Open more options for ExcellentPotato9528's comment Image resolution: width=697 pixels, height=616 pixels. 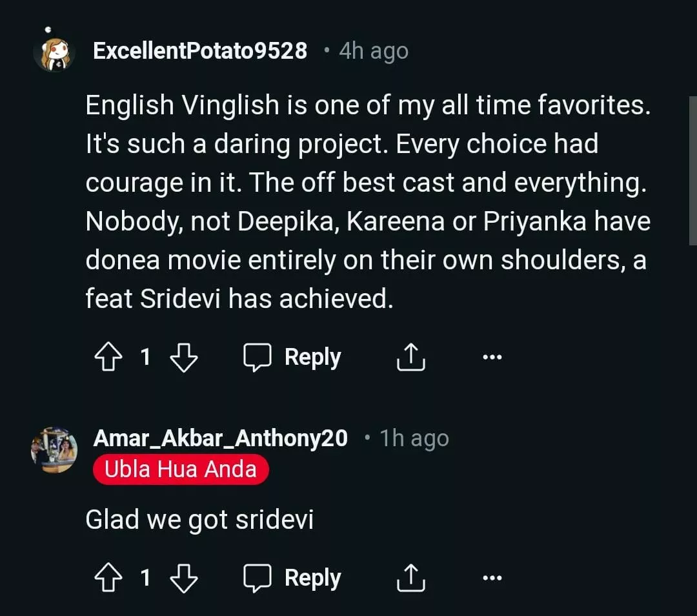point(492,356)
